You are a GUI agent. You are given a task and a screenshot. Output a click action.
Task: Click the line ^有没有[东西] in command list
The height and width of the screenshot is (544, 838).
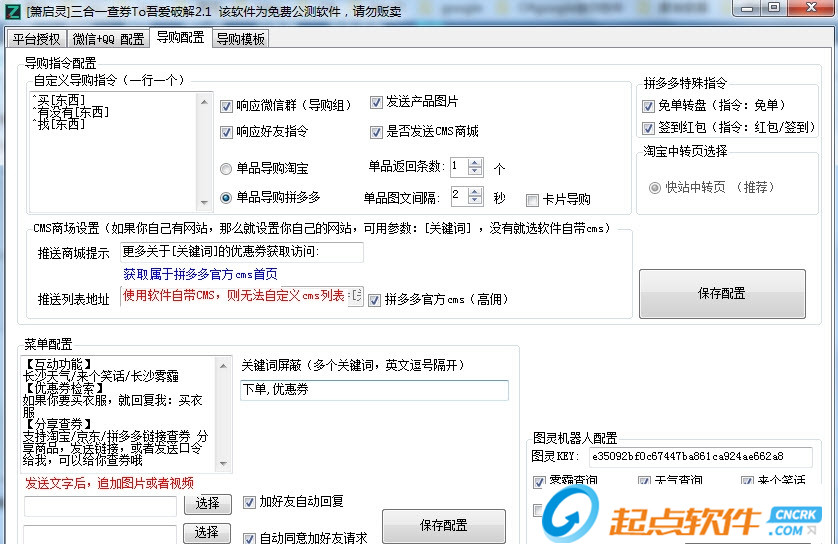tap(71, 112)
